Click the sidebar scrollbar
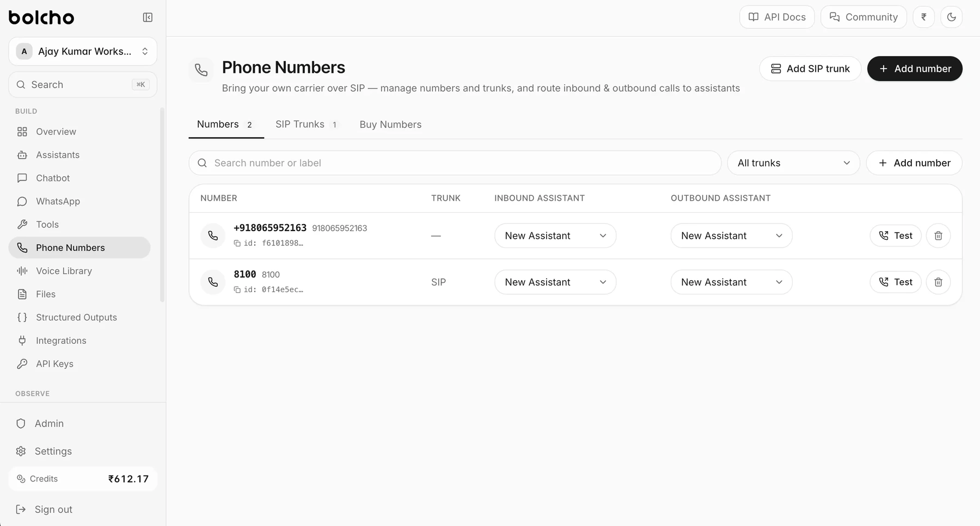Image resolution: width=980 pixels, height=526 pixels. pyautogui.click(x=162, y=205)
